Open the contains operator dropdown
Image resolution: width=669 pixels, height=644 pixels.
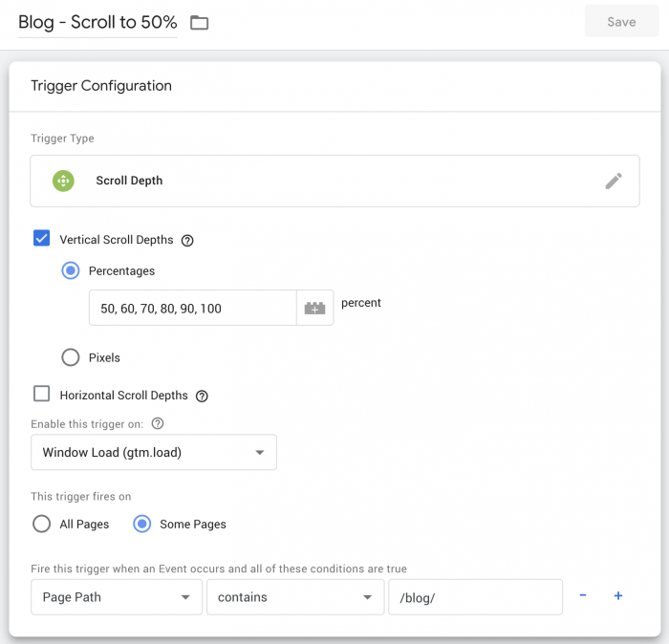[x=292, y=597]
